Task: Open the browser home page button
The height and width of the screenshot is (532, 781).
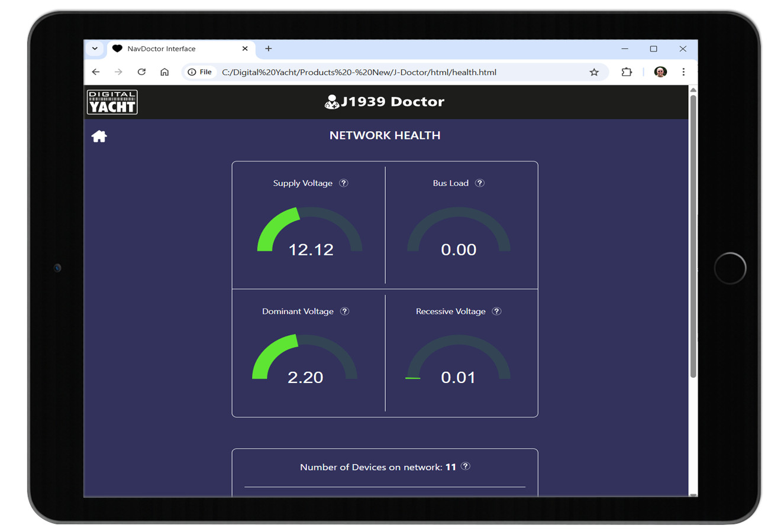Action: (164, 72)
